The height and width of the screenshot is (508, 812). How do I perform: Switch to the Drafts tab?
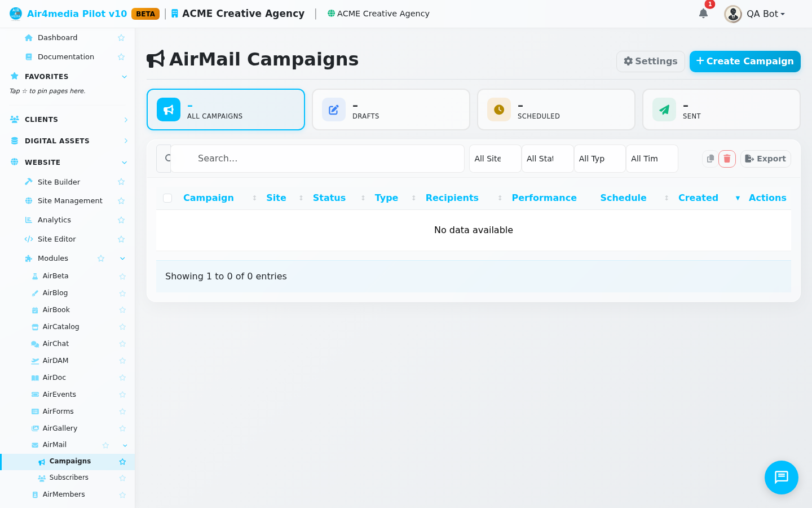click(x=391, y=110)
